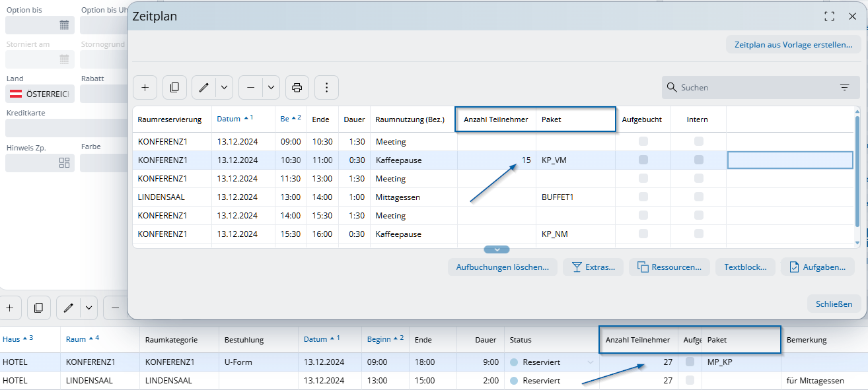
Task: Open the filter settings icon in the search box
Action: (x=844, y=87)
